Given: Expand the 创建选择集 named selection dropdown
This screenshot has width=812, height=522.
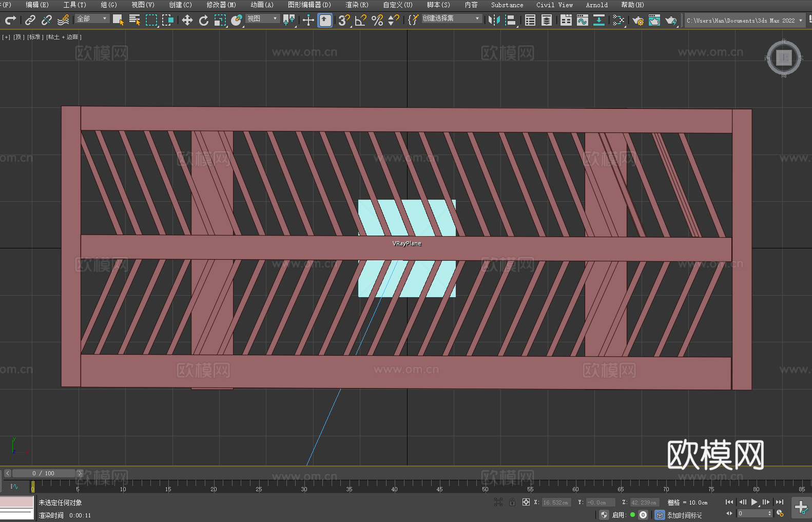Looking at the screenshot, I should 452,18.
